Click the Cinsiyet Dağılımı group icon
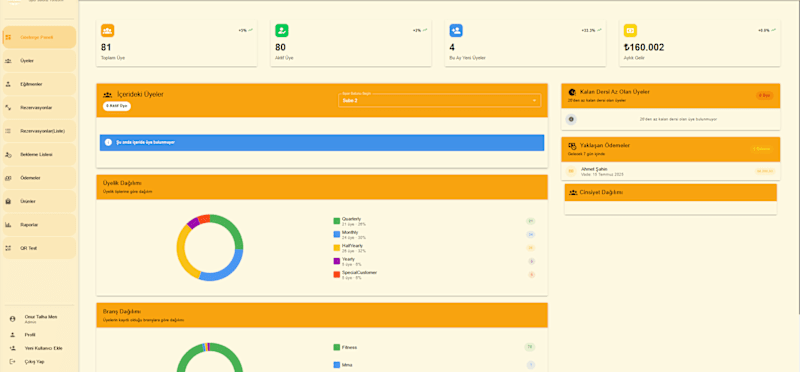800x372 pixels. click(573, 192)
